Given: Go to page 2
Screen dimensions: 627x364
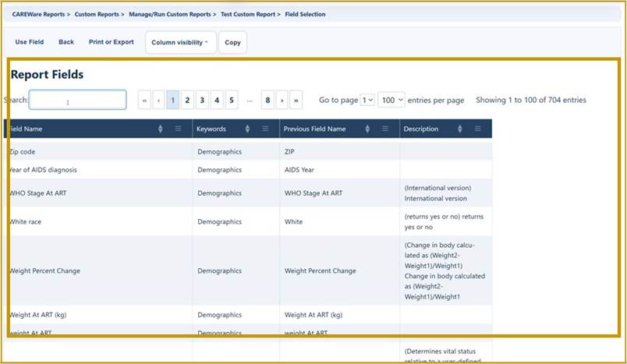Looking at the screenshot, I should [187, 100].
